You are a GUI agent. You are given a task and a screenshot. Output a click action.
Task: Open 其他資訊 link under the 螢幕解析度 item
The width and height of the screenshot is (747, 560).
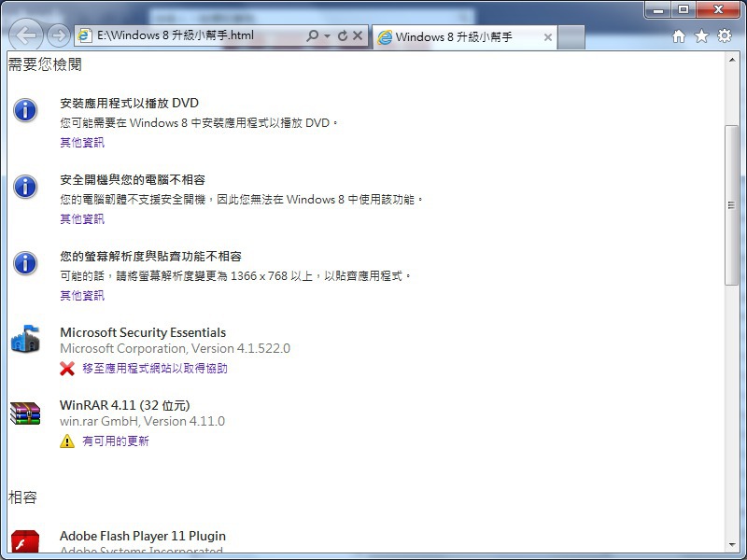coord(82,295)
